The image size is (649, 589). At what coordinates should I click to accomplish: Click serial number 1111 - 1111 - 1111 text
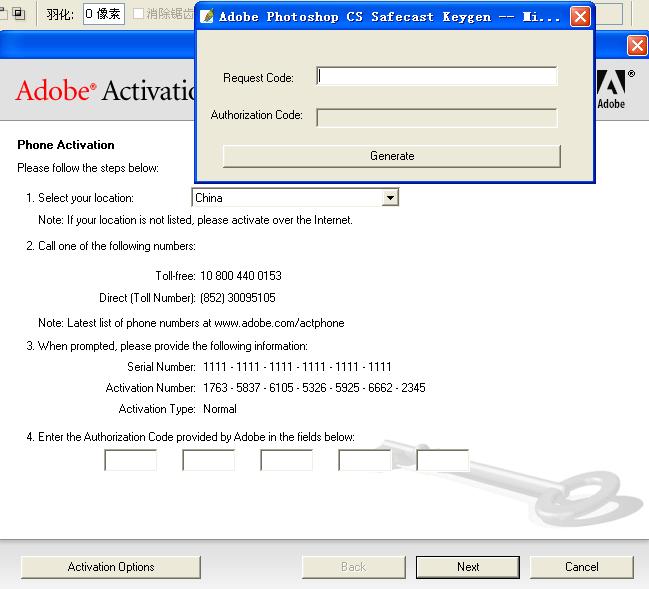(x=297, y=367)
